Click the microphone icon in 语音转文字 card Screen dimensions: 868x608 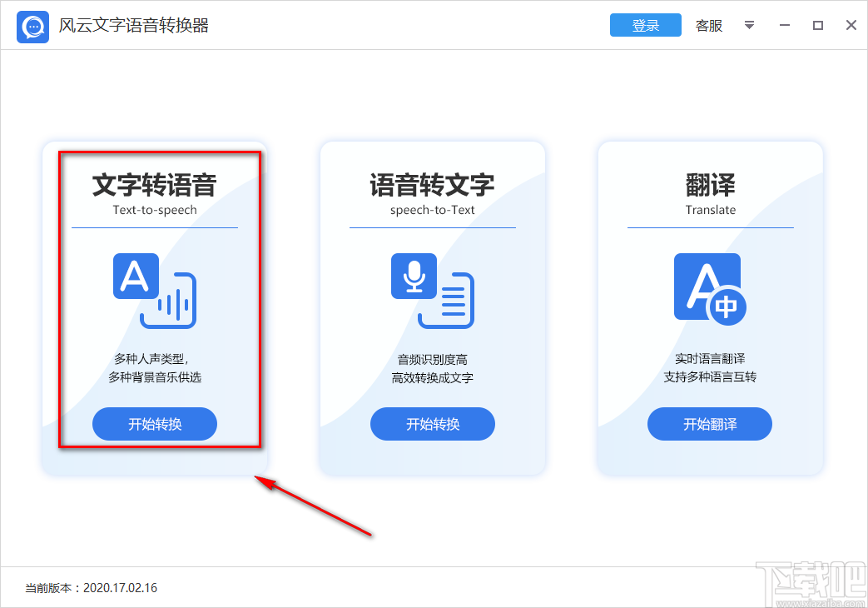[416, 277]
